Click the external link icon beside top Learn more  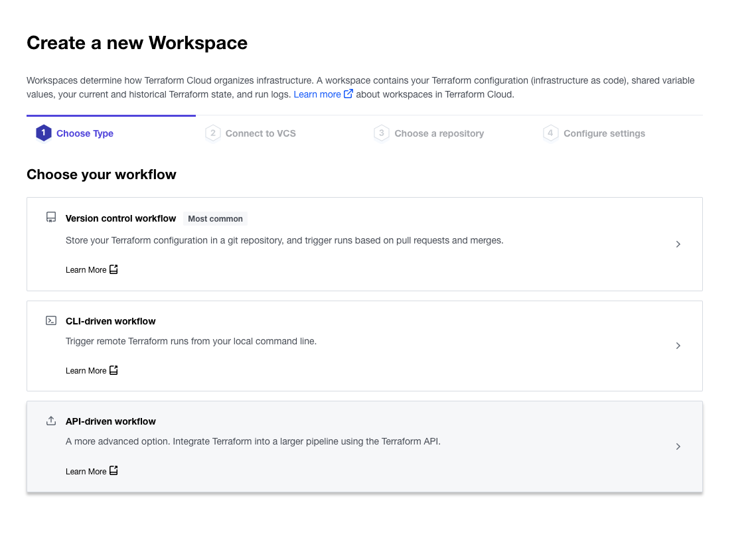pyautogui.click(x=348, y=94)
